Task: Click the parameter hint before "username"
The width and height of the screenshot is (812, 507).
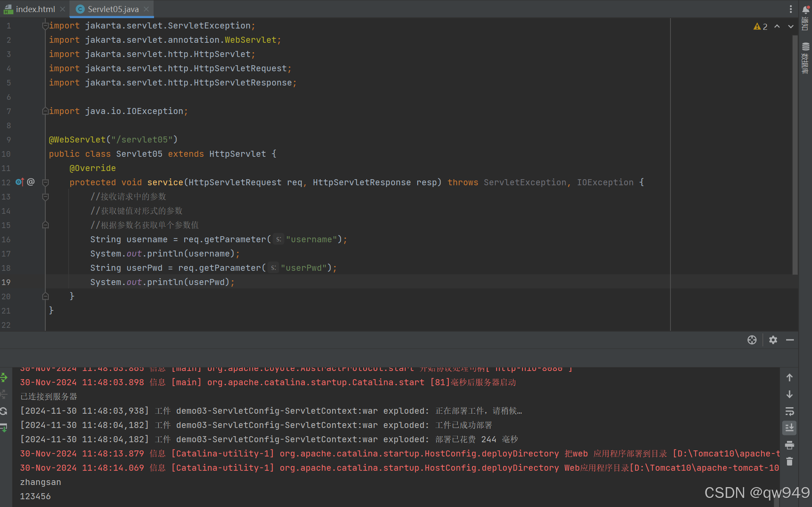Action: pyautogui.click(x=279, y=239)
